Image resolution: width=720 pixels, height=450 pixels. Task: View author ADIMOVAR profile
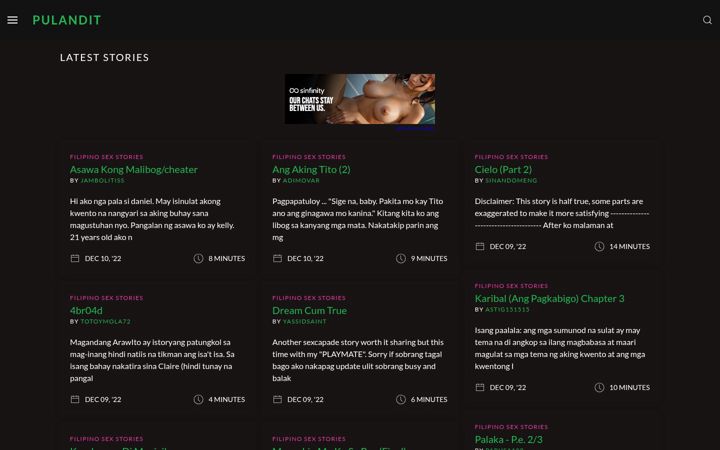tap(301, 180)
